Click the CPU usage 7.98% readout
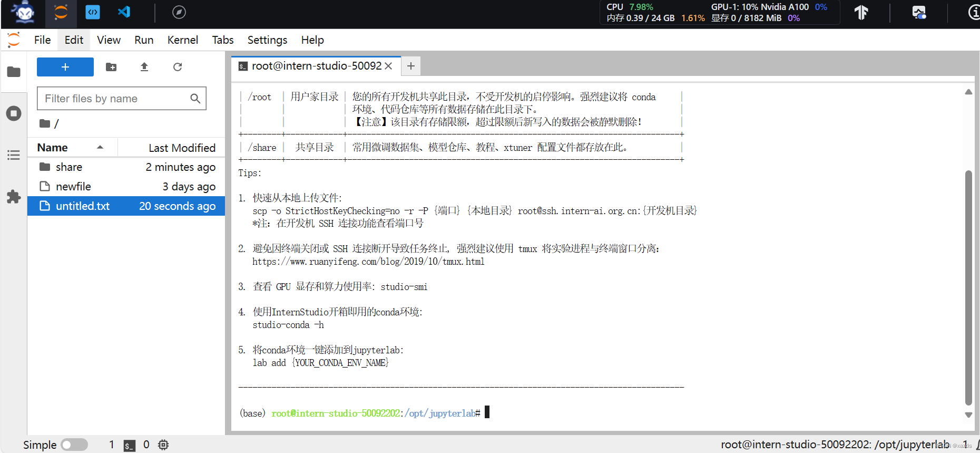 (630, 7)
